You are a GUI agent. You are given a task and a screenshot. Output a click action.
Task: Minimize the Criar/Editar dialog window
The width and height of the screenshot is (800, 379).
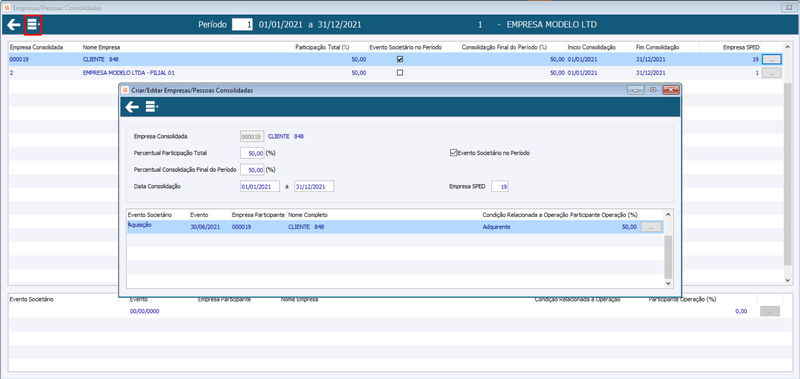point(636,90)
